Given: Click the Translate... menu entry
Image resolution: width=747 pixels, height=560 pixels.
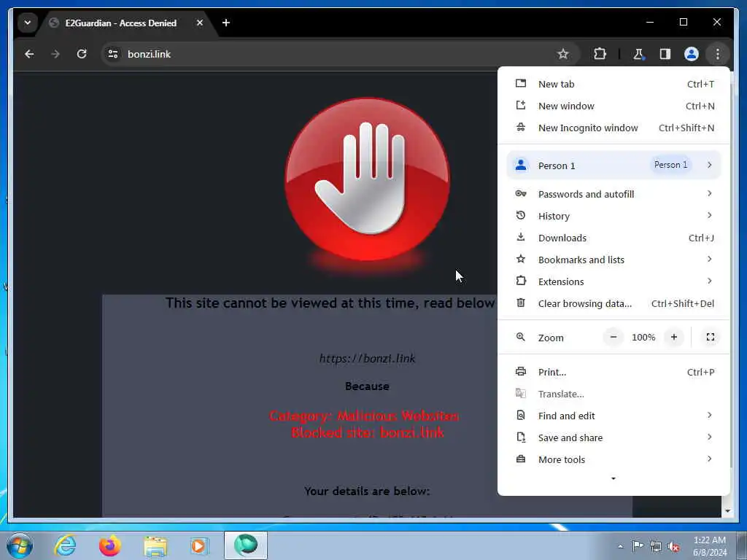Looking at the screenshot, I should point(614,394).
